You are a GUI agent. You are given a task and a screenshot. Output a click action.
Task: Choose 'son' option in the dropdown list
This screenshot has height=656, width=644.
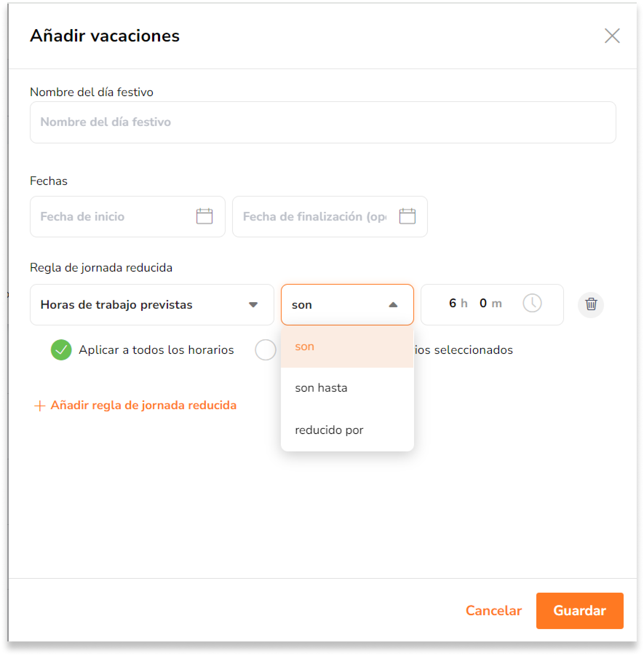pos(347,347)
